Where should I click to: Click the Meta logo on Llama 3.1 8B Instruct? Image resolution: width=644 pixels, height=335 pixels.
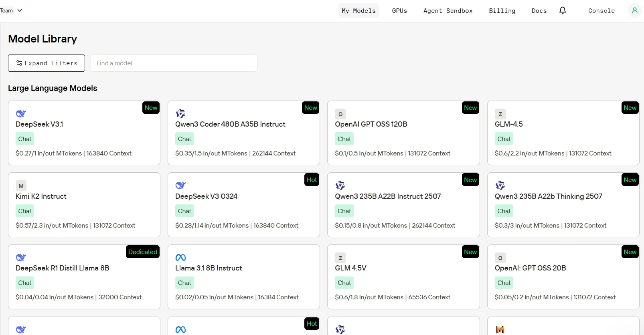(180, 257)
